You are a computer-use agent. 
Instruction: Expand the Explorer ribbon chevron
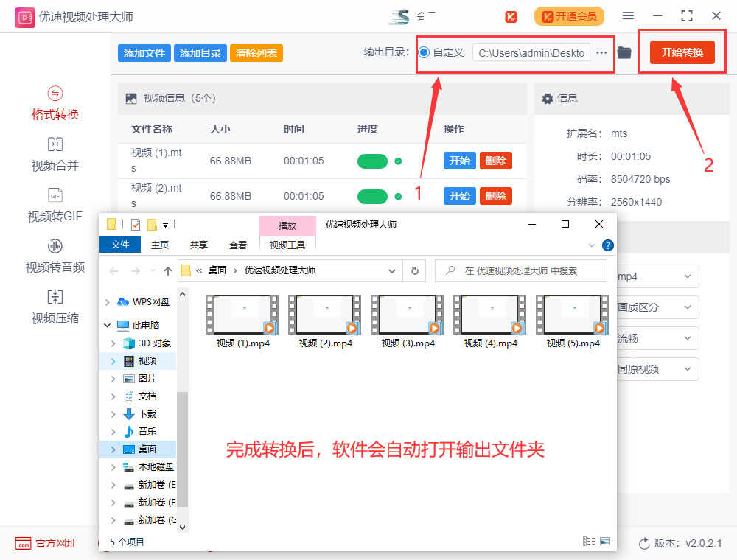coord(592,245)
